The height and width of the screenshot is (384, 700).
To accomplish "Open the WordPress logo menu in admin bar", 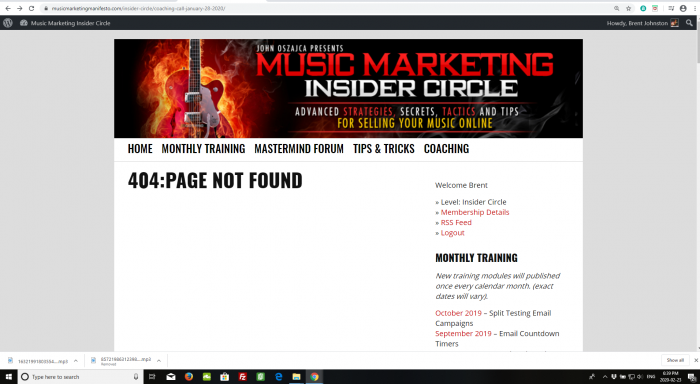I will point(8,23).
